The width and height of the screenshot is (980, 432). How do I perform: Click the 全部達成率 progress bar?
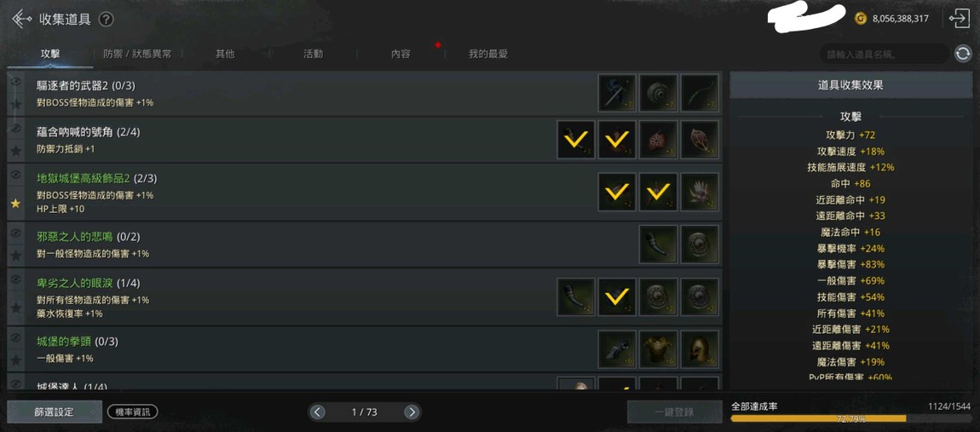(x=851, y=418)
